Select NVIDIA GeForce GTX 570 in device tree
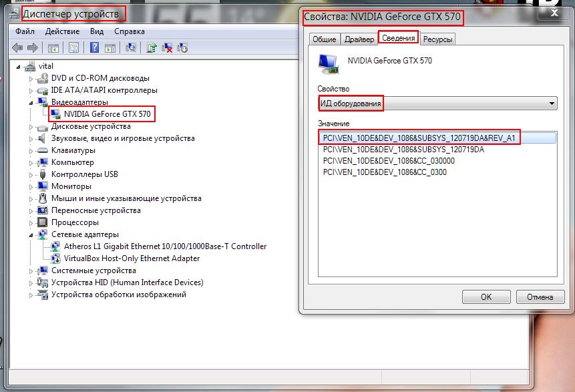The height and width of the screenshot is (392, 575). (x=107, y=114)
